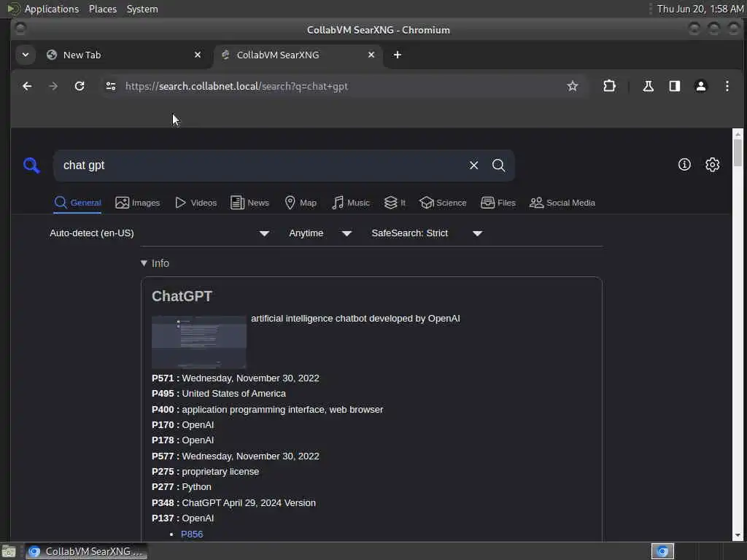Click the SearXNG magnifier logo
This screenshot has height=560, width=747.
[x=31, y=166]
